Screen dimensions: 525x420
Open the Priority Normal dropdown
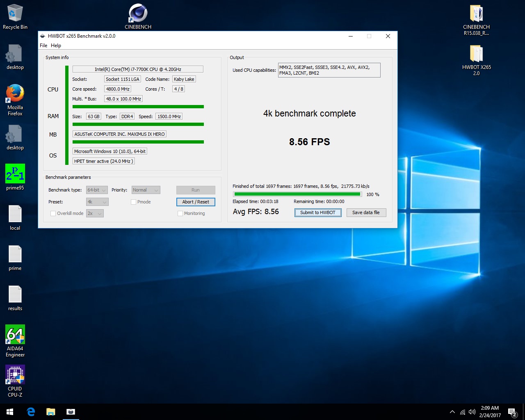click(x=146, y=190)
